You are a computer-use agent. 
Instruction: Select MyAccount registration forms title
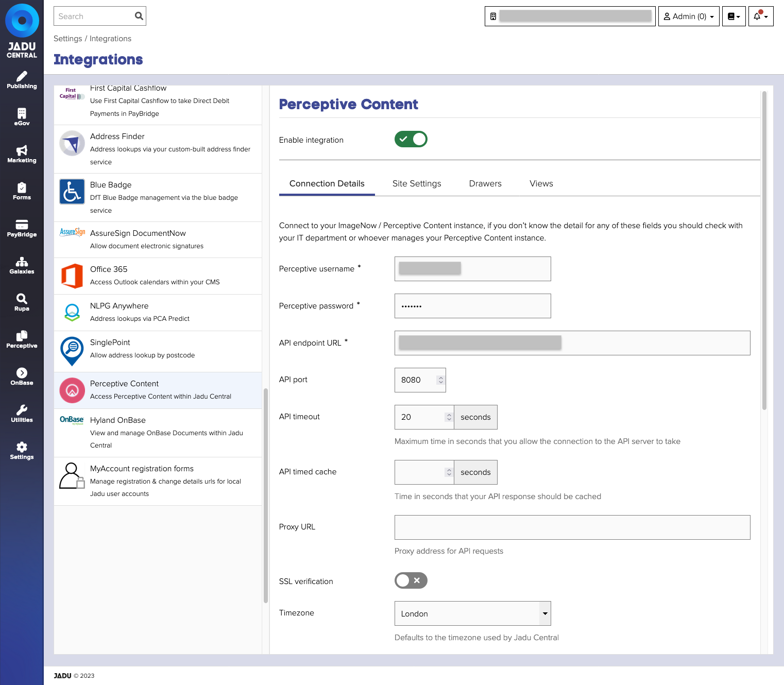coord(142,469)
